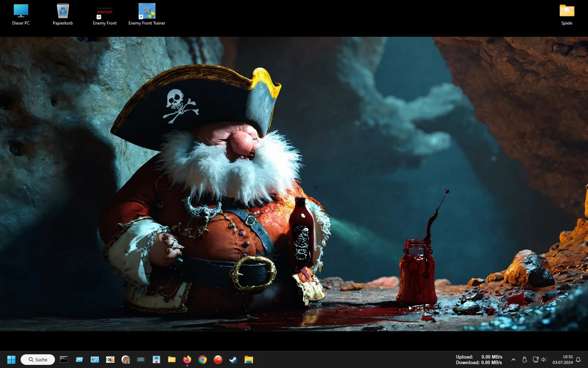
Task: Launch the HxD hex editor icon
Action: coord(110,360)
